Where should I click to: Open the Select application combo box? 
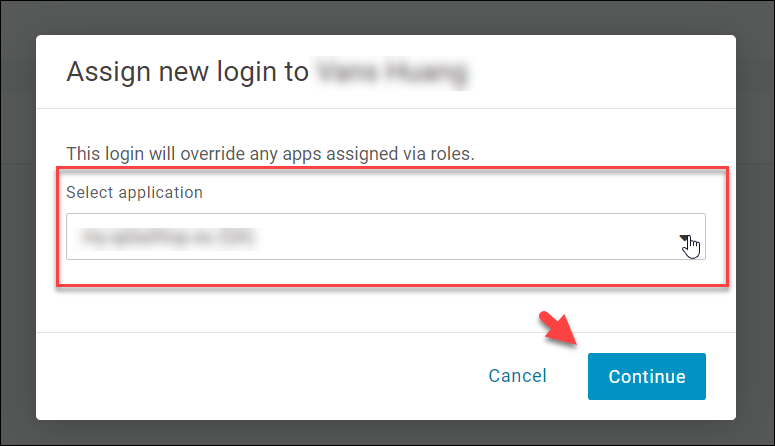[386, 236]
